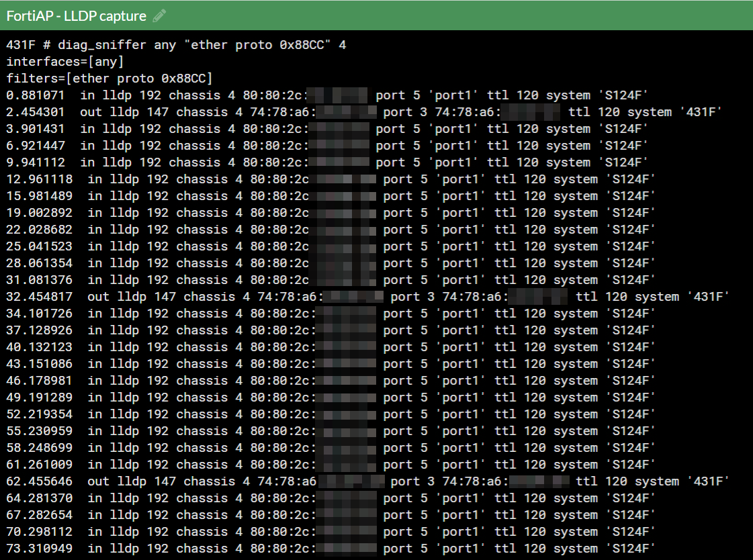
Task: Click the diag_sniffer command line
Action: pos(176,45)
